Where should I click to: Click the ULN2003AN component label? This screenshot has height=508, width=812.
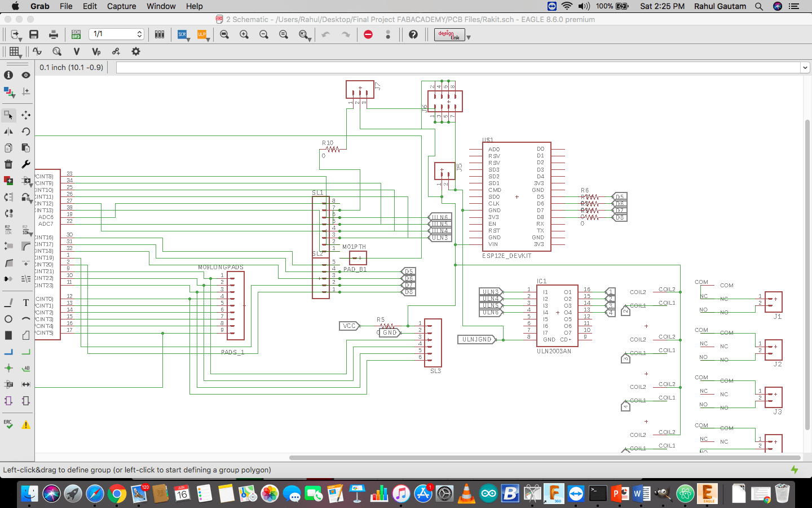coord(554,351)
